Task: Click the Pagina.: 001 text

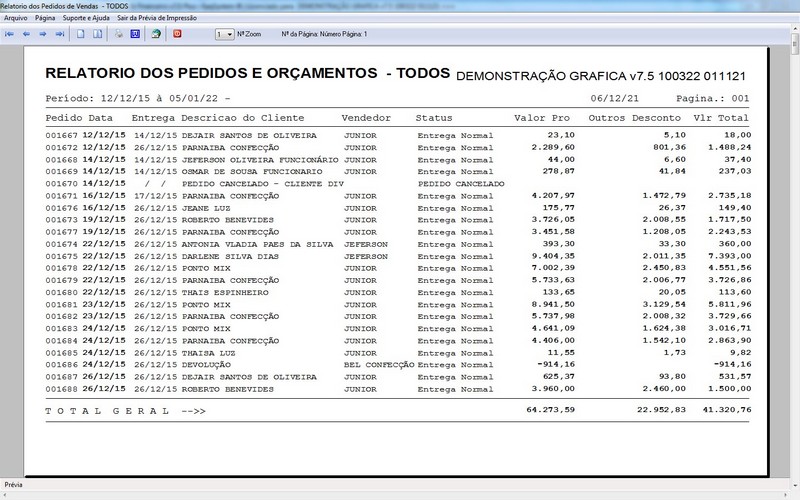Action: [713, 98]
